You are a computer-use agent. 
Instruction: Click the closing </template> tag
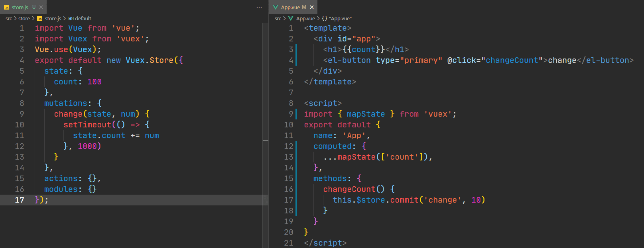pos(330,82)
